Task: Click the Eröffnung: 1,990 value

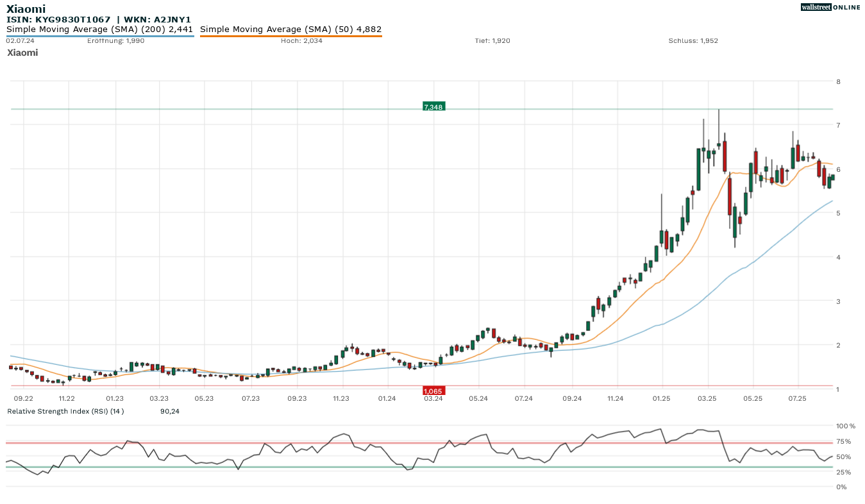Action: (116, 40)
